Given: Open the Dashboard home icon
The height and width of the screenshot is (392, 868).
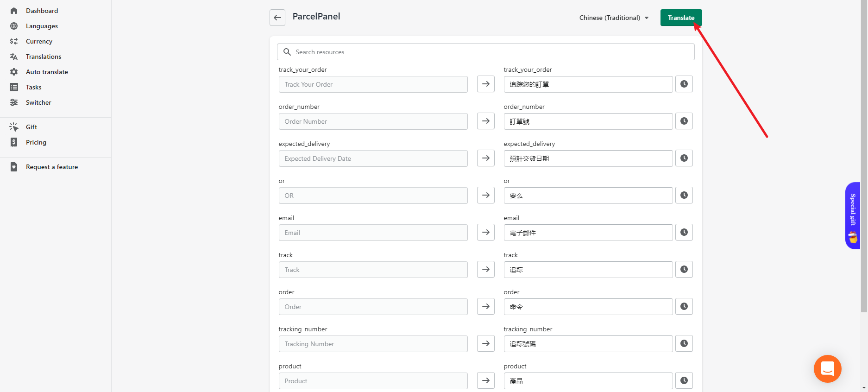Looking at the screenshot, I should coord(14,11).
